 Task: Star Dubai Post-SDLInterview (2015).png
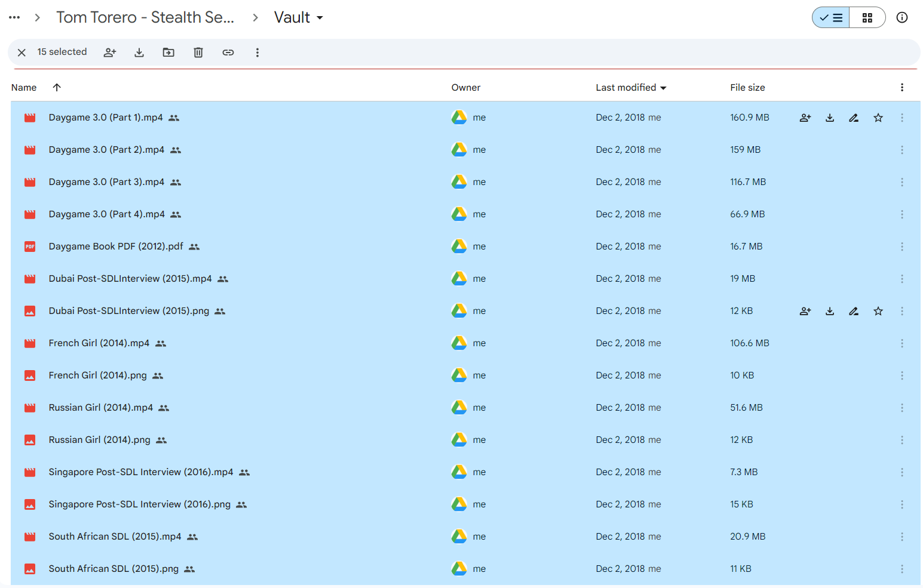(x=878, y=311)
